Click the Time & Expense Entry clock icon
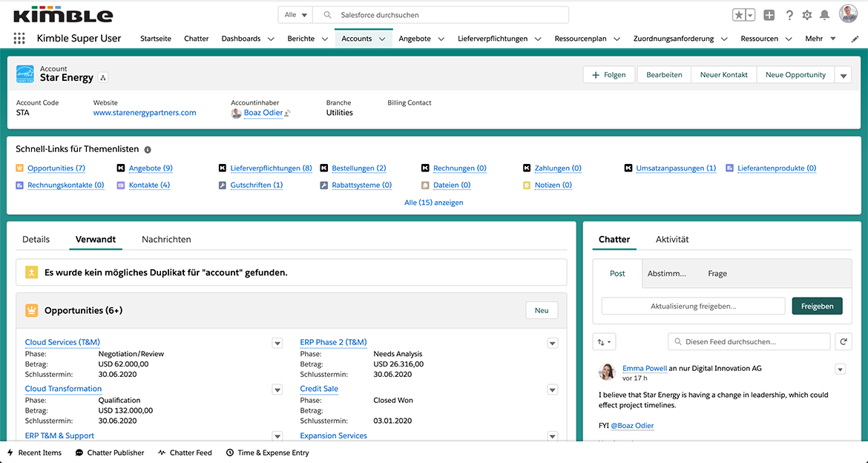Screen dimensions: 868x463 pos(230,453)
